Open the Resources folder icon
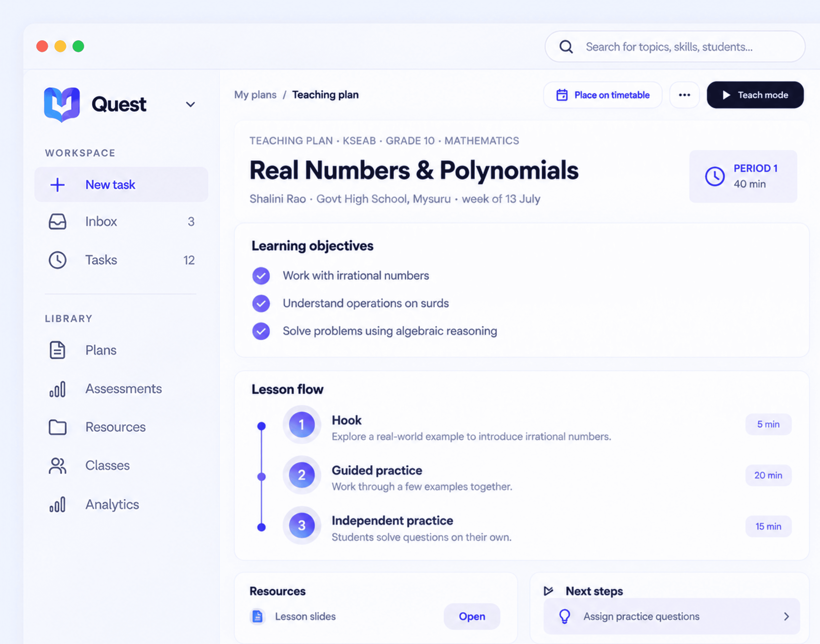The width and height of the screenshot is (820, 644). [x=57, y=427]
